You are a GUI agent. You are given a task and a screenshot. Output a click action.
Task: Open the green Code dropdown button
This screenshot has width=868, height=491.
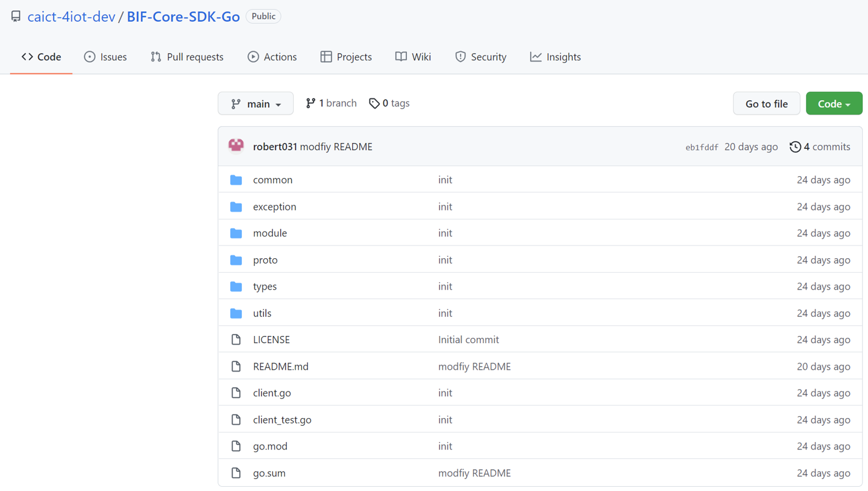pyautogui.click(x=834, y=104)
